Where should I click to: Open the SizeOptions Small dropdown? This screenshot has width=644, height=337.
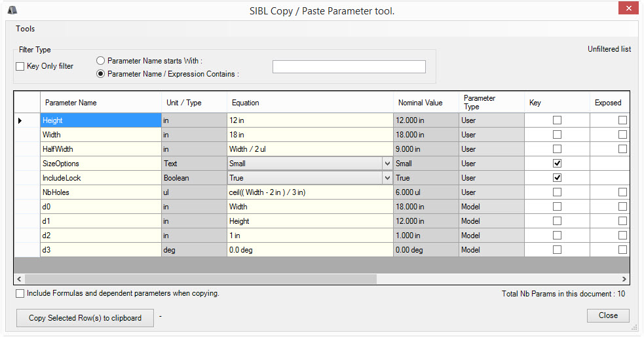tap(387, 164)
